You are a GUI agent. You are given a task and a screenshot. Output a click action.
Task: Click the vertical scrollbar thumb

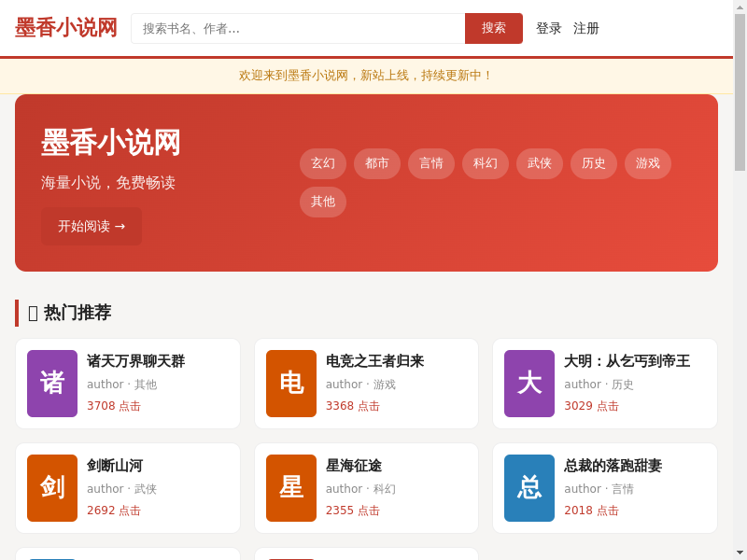point(740,92)
